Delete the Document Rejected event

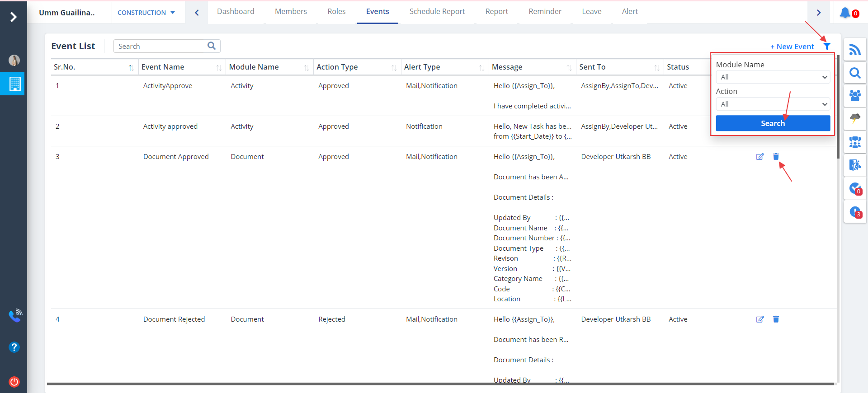click(x=776, y=319)
